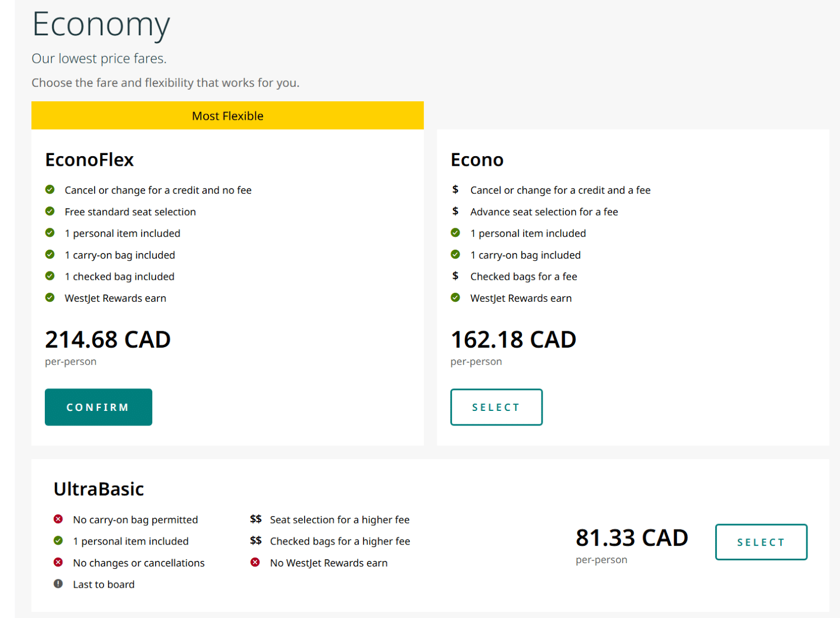Click the 162.18 CAD price text
840x618 pixels.
[513, 339]
